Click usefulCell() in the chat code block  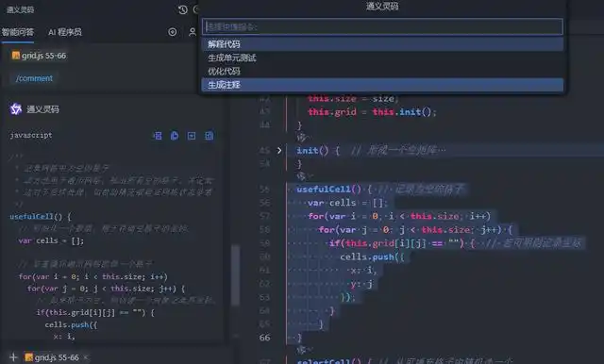coord(36,216)
